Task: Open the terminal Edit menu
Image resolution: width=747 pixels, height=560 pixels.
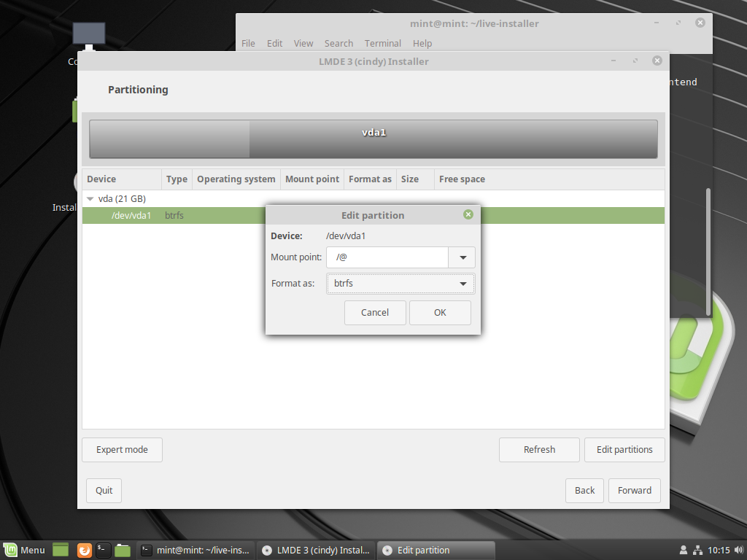Action: 274,43
